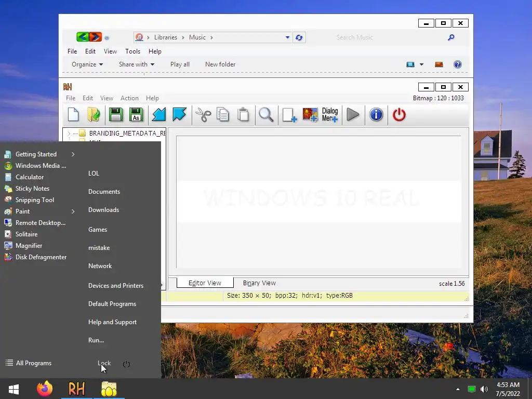532x399 pixels.
Task: Open a file with the folder arrow icon
Action: (x=94, y=115)
